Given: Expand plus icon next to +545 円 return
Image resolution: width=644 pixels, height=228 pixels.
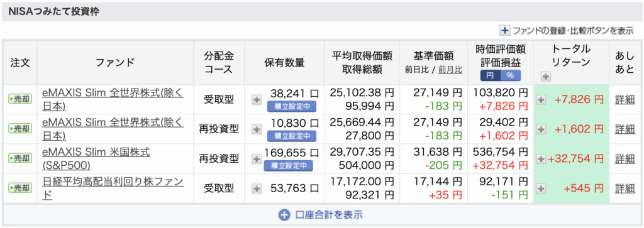Looking at the screenshot, I should [x=541, y=188].
